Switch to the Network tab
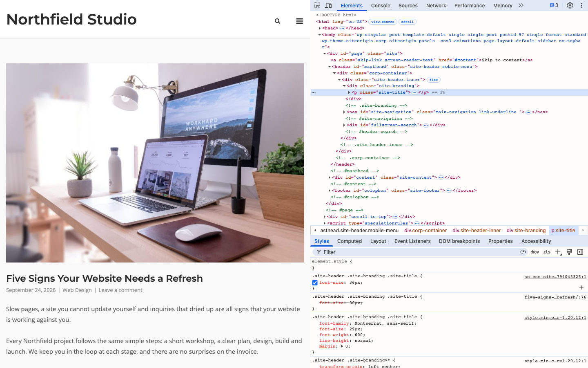588x368 pixels. (x=436, y=5)
